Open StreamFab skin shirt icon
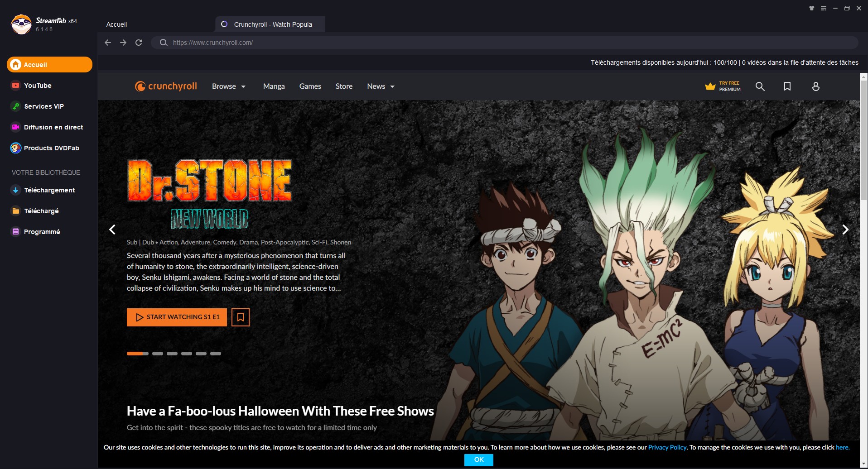868x469 pixels. 812,8
